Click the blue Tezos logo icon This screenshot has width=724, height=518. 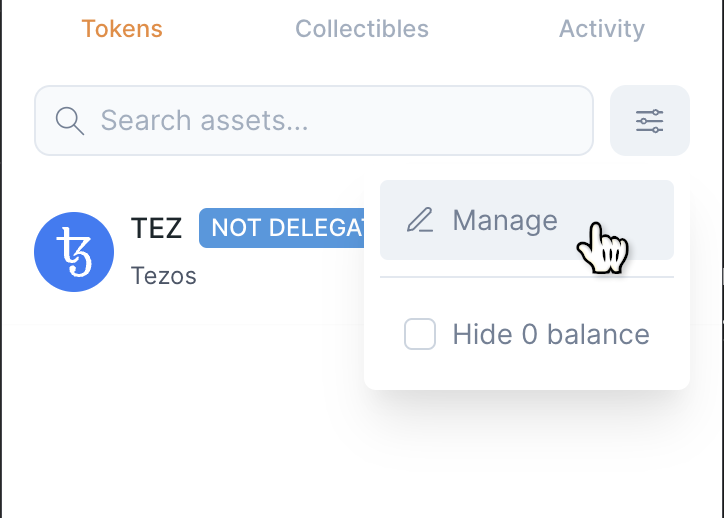point(74,252)
